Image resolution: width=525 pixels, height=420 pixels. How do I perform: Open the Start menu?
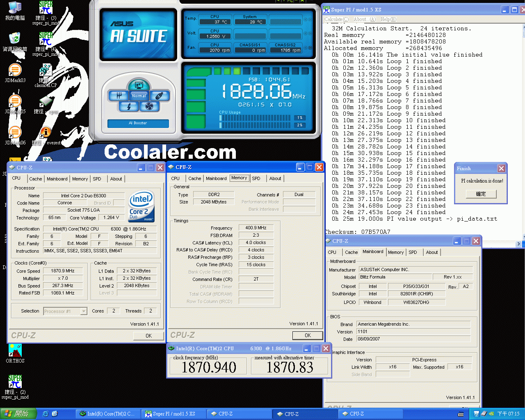coord(18,414)
